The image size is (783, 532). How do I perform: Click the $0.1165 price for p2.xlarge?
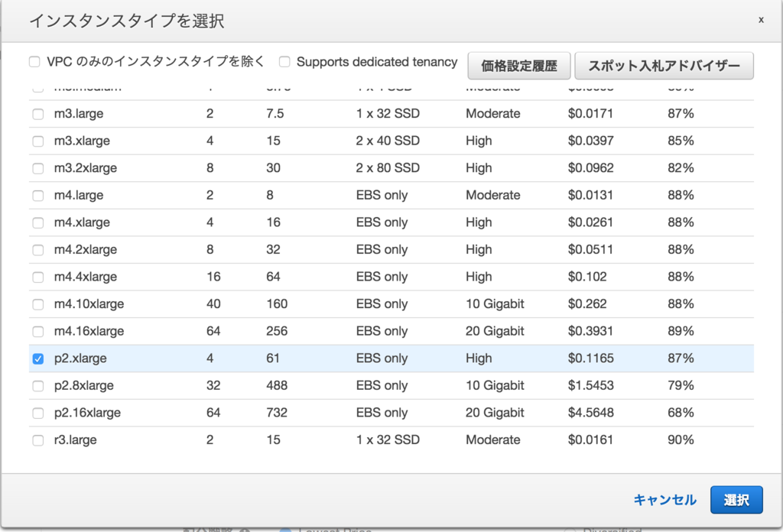tap(591, 358)
